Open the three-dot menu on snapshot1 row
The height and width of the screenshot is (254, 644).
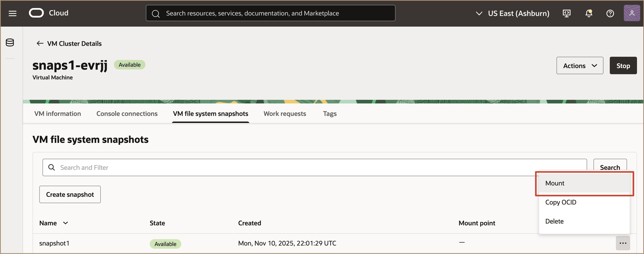(x=623, y=243)
